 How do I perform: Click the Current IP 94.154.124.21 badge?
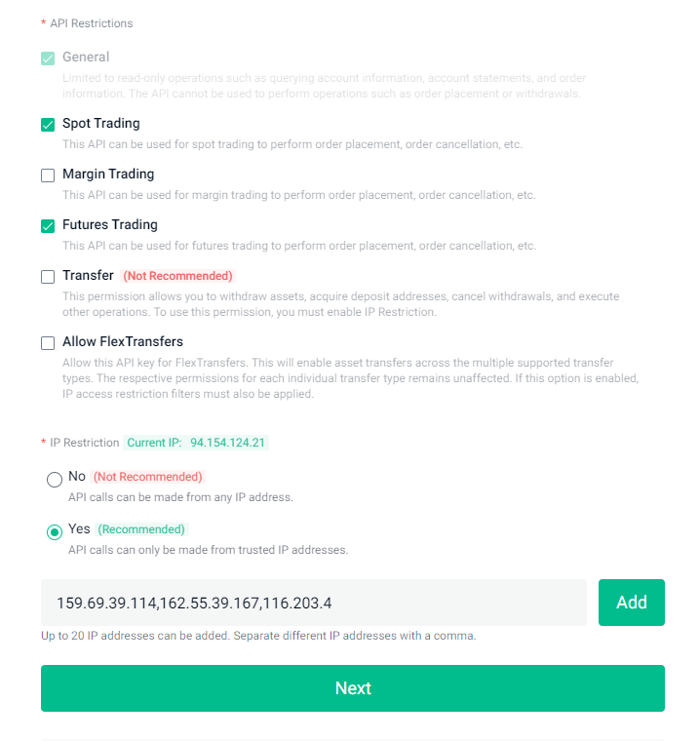click(x=196, y=443)
